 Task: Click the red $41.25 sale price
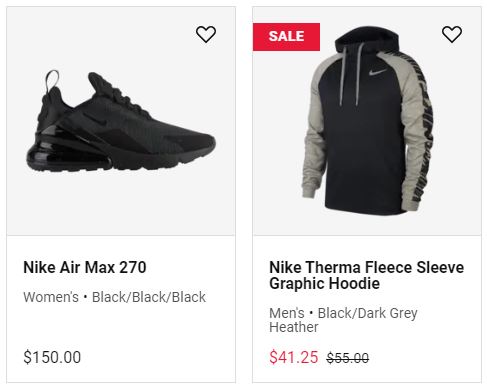pos(294,357)
